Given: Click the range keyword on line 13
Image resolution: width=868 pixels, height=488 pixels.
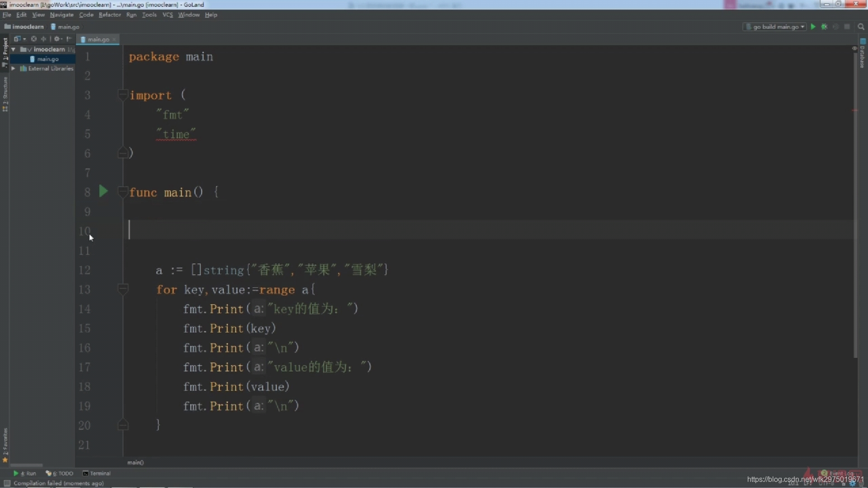Looking at the screenshot, I should [x=277, y=290].
